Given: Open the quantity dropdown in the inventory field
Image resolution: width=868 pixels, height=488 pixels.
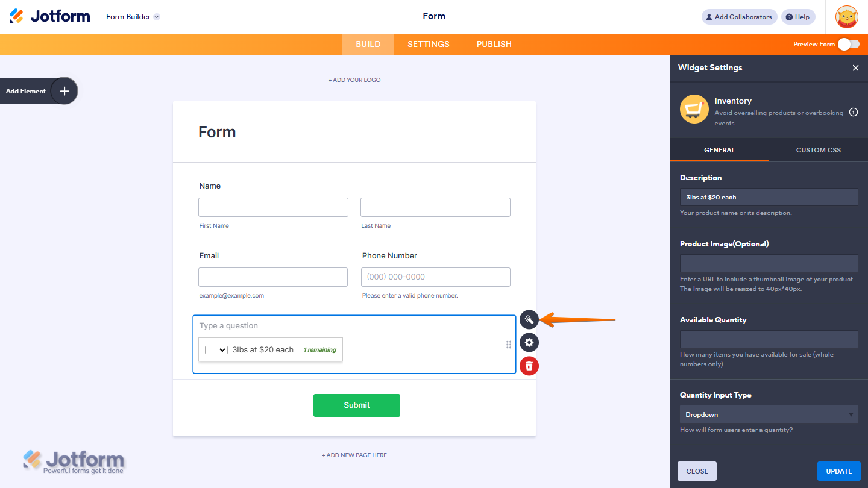Looking at the screenshot, I should click(x=216, y=349).
